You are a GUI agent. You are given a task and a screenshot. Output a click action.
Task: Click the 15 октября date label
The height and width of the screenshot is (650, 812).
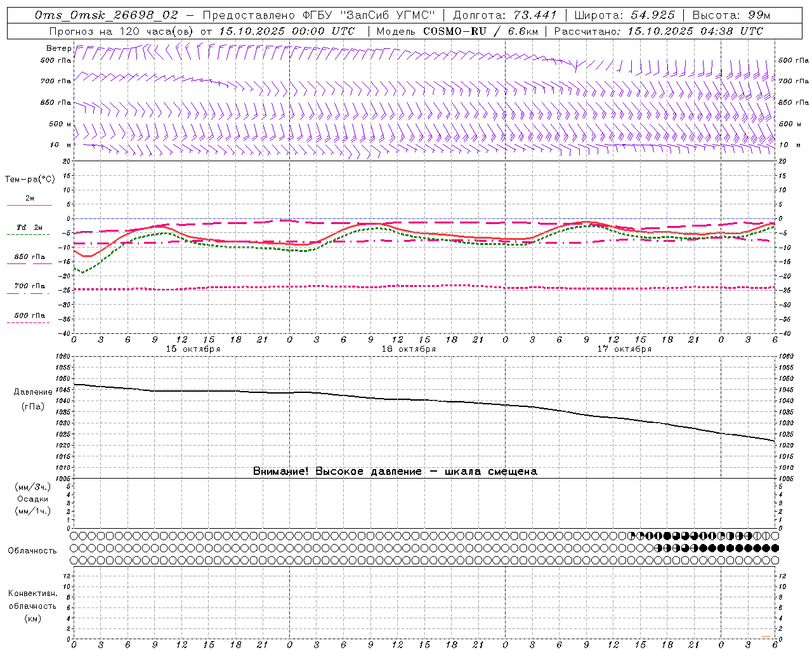coord(193,349)
